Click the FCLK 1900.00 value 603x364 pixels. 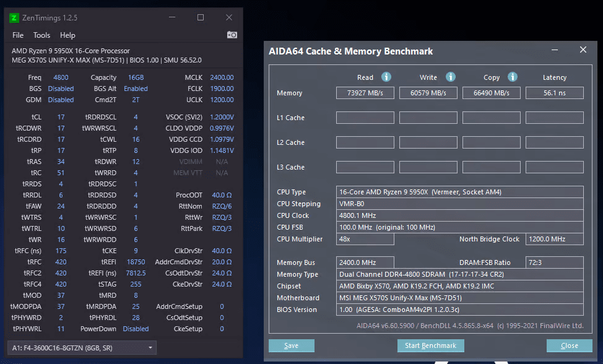(x=222, y=89)
